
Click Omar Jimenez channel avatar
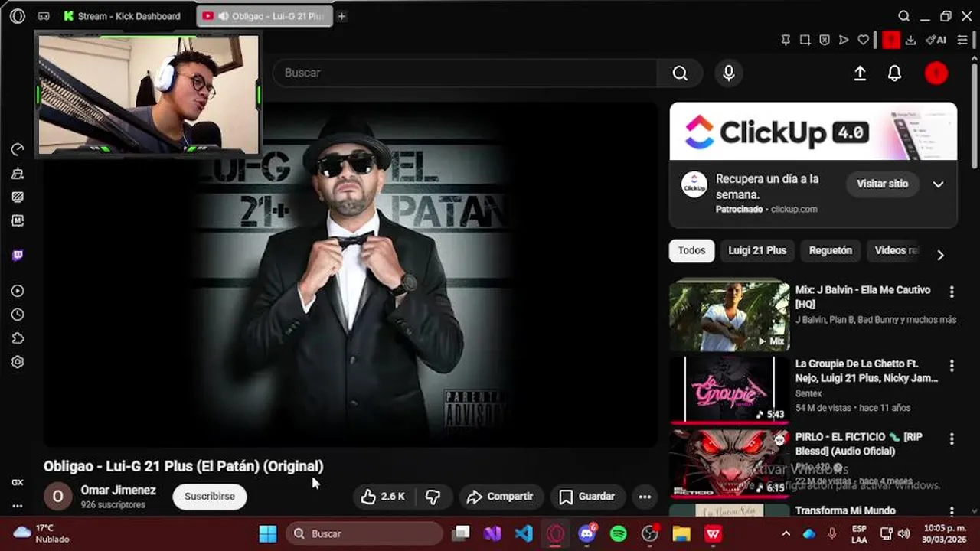tap(57, 497)
